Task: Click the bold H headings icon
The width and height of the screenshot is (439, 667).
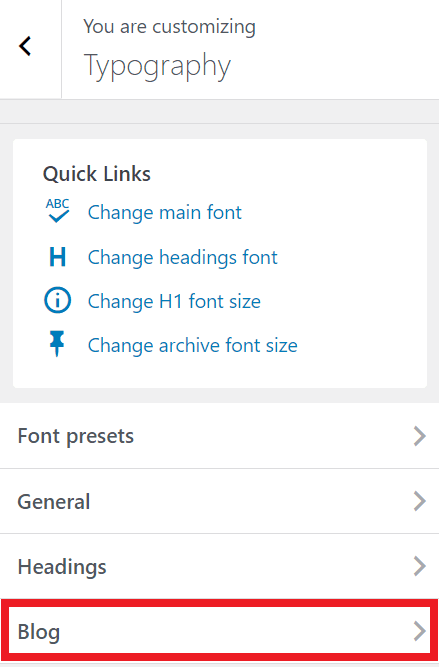Action: (57, 257)
